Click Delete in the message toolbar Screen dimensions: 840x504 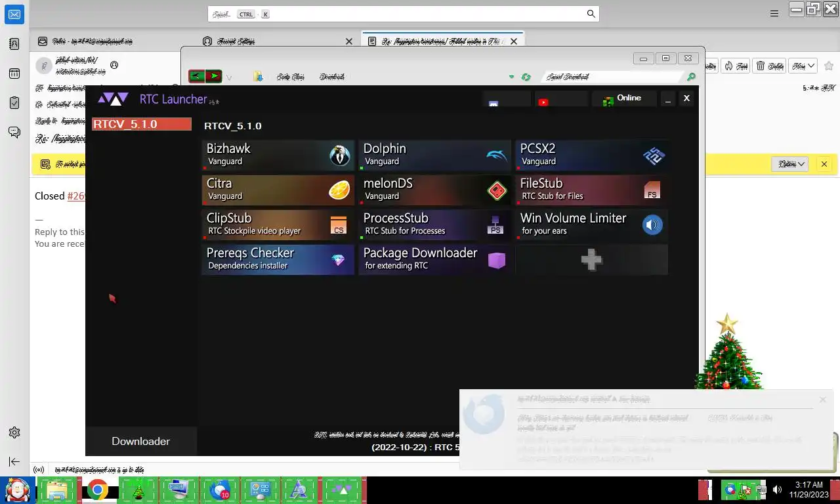pyautogui.click(x=770, y=66)
